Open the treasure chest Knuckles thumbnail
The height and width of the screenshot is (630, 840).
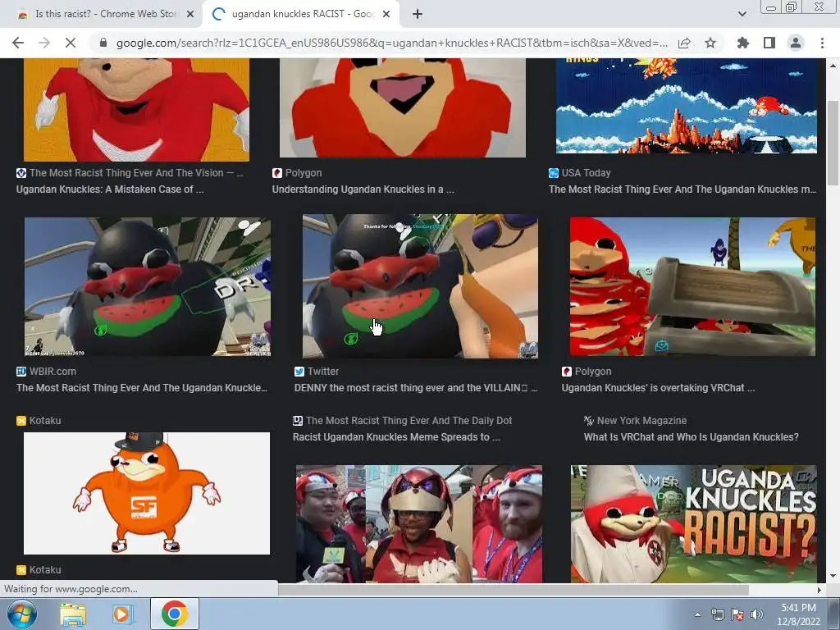coord(692,286)
